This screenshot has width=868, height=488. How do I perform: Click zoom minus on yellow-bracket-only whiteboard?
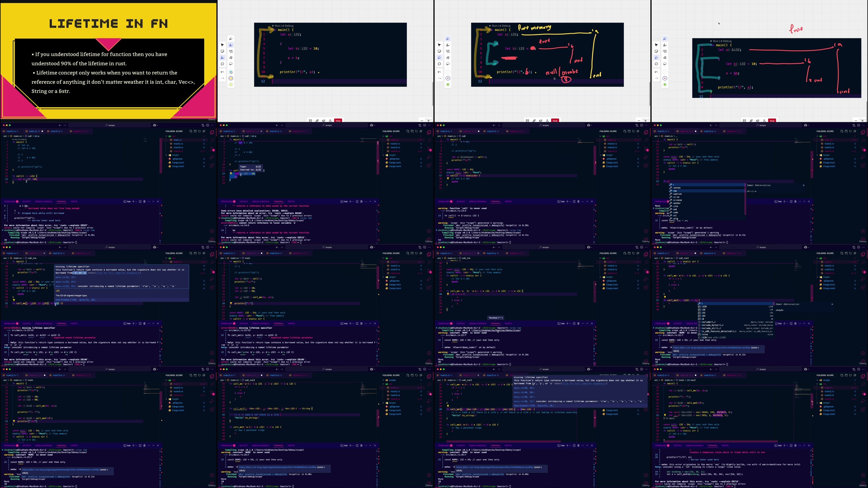click(x=422, y=121)
